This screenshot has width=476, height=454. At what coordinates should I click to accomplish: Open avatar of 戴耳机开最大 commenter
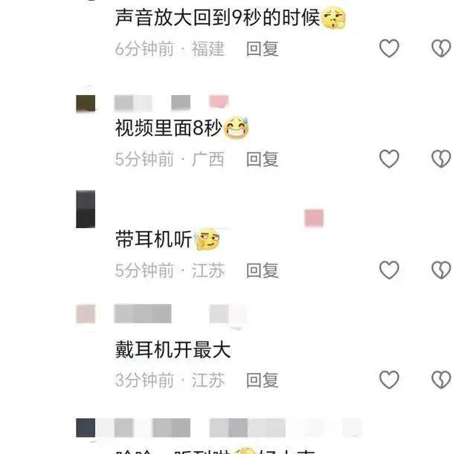[x=86, y=314]
